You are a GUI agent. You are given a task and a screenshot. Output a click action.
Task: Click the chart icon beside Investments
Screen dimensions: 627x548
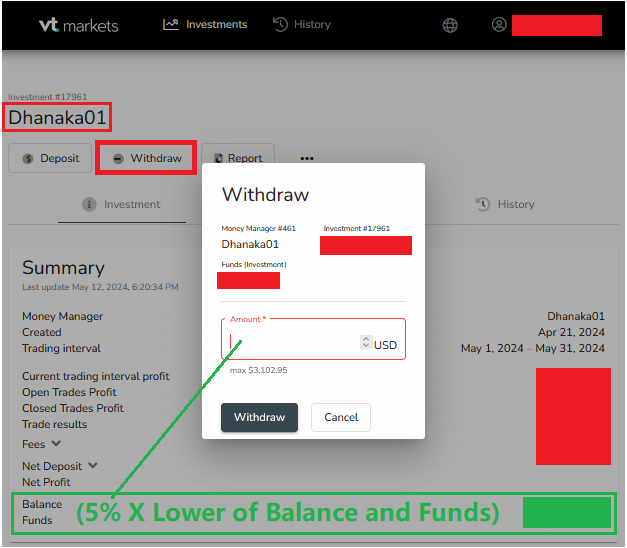[171, 24]
